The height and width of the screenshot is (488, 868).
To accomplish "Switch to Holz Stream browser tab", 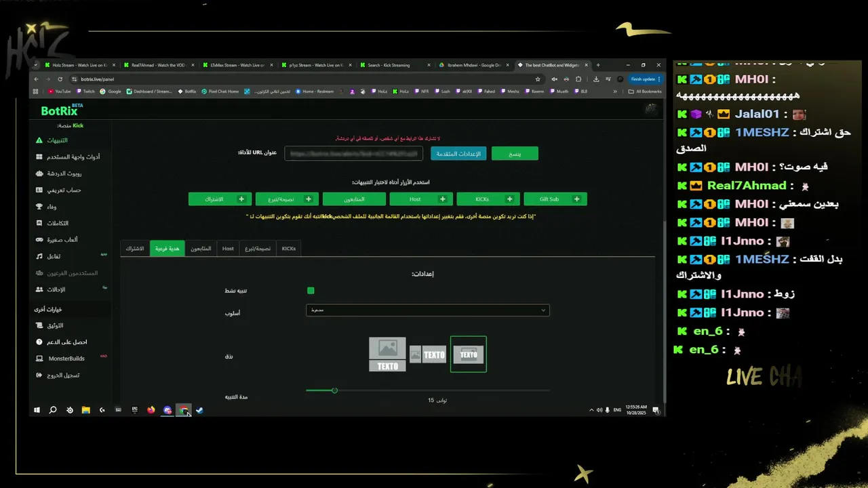I will [79, 65].
